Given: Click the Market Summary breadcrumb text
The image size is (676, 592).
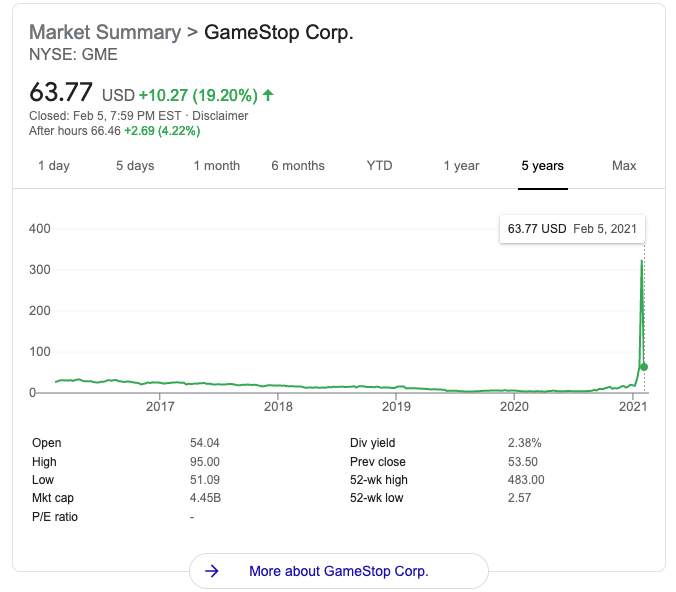Looking at the screenshot, I should 105,32.
